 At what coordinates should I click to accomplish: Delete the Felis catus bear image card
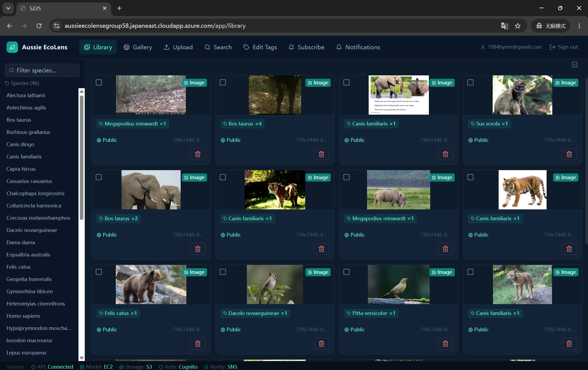[x=198, y=344]
